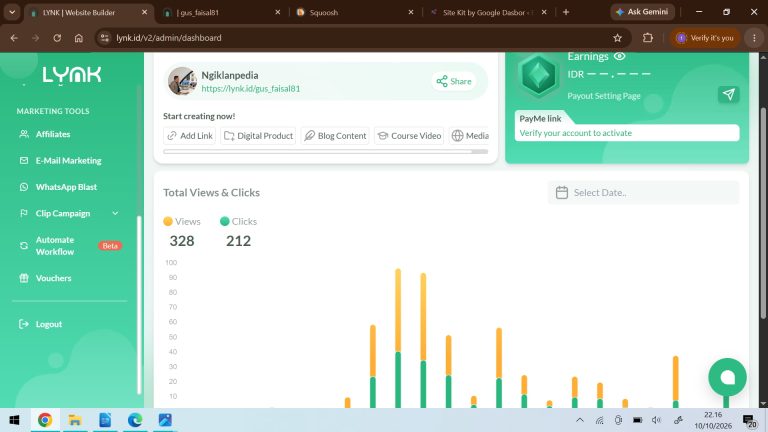Click the battery tray icon
Viewport: 768px width, 432px height.
point(637,420)
